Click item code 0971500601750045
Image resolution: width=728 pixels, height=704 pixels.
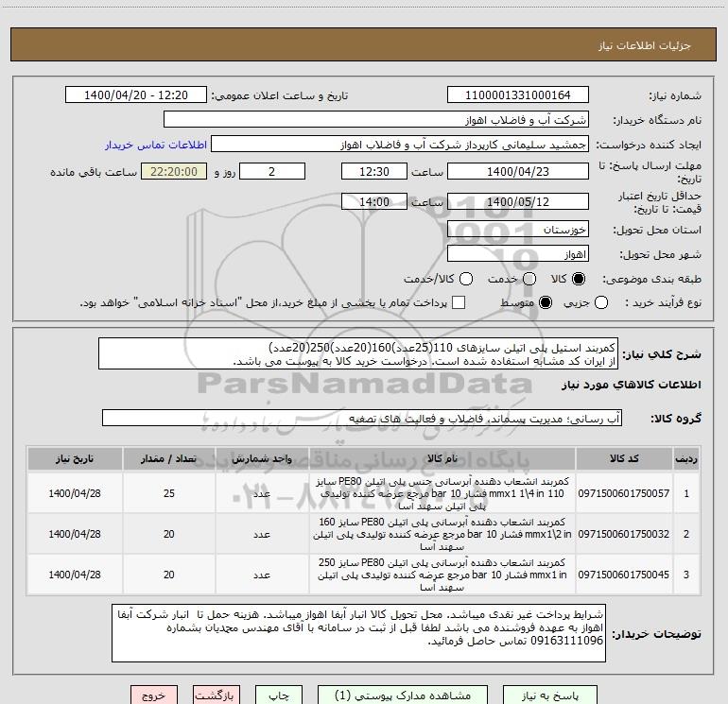(x=624, y=575)
